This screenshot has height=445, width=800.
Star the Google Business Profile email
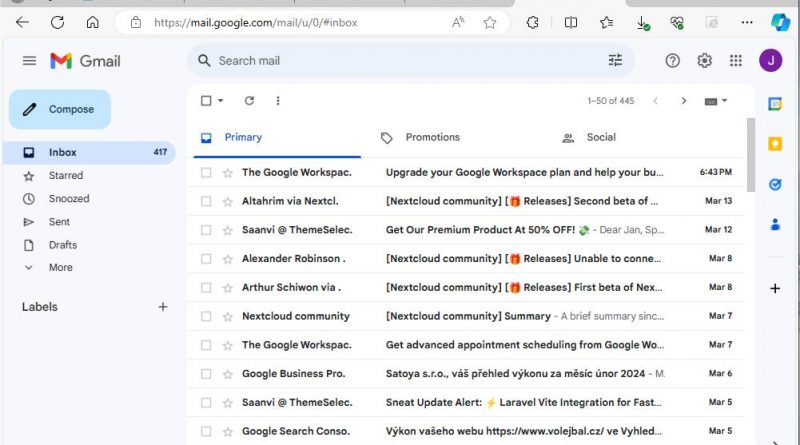point(228,374)
